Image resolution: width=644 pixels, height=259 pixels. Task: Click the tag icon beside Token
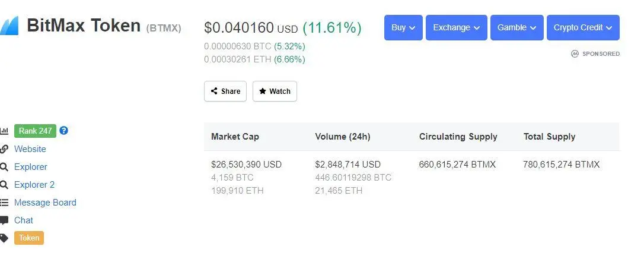pos(4,238)
